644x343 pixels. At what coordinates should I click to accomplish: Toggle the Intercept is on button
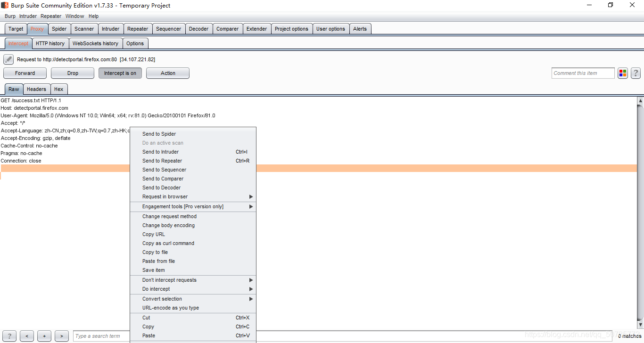[x=120, y=73]
